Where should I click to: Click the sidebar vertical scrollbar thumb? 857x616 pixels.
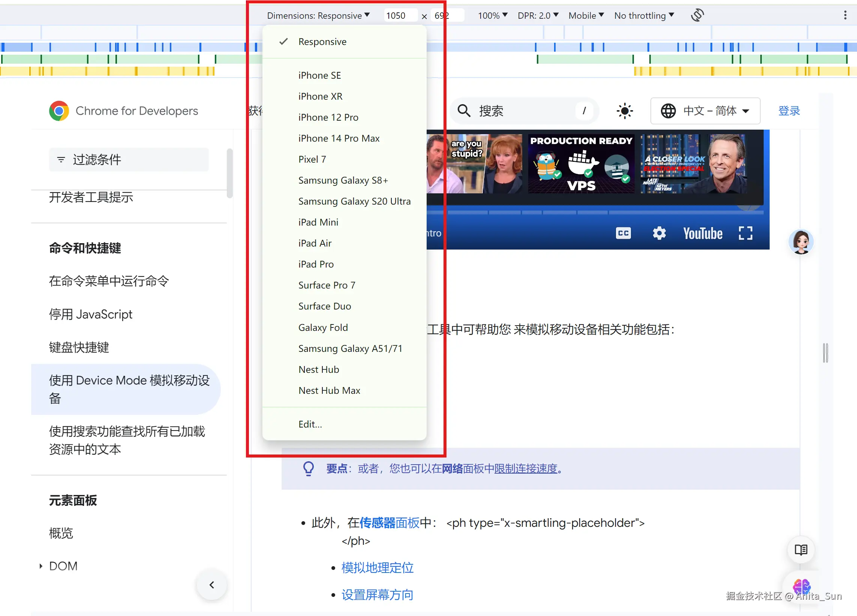click(x=229, y=173)
